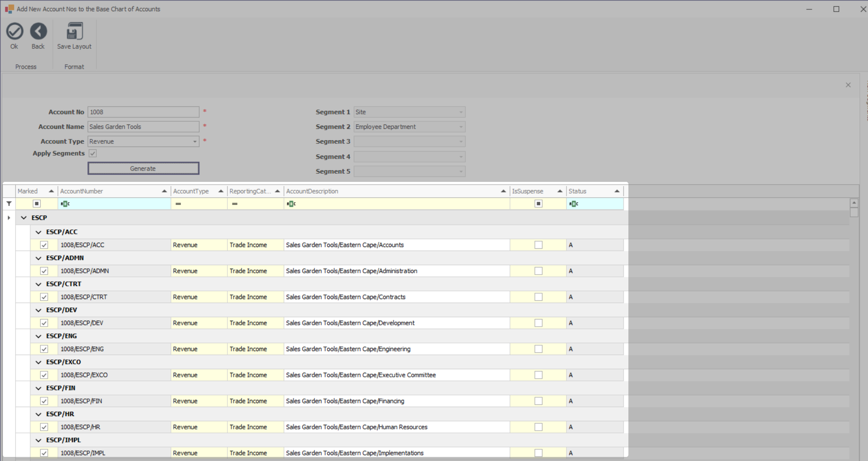Close the account form panel
Viewport: 868px width, 461px height.
coord(848,85)
